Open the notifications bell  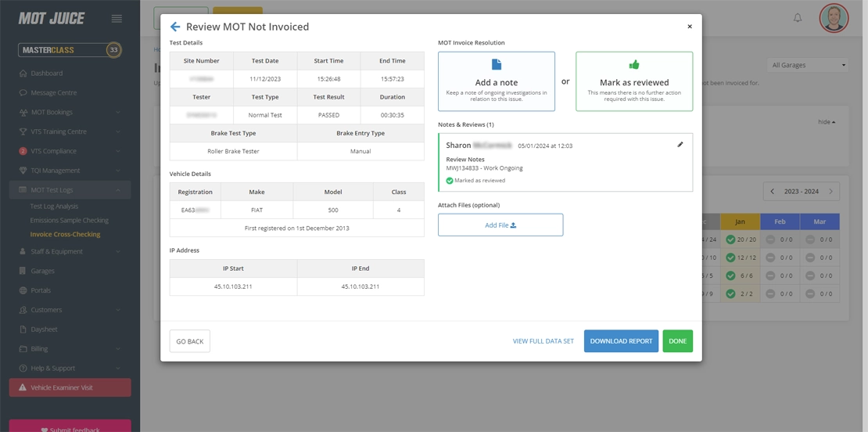coord(798,18)
